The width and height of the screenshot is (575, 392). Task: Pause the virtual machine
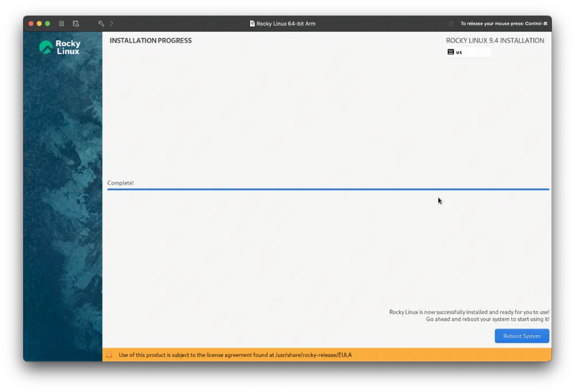click(62, 24)
